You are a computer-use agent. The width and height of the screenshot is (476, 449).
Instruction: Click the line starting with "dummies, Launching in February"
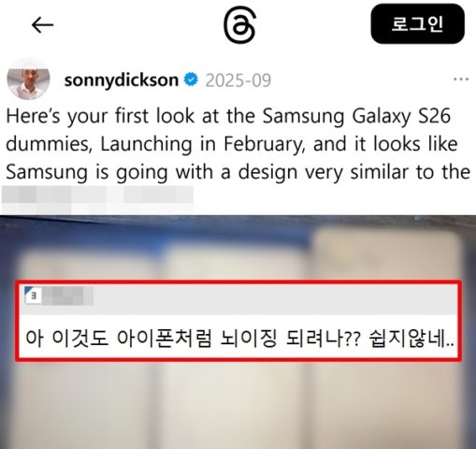(232, 144)
